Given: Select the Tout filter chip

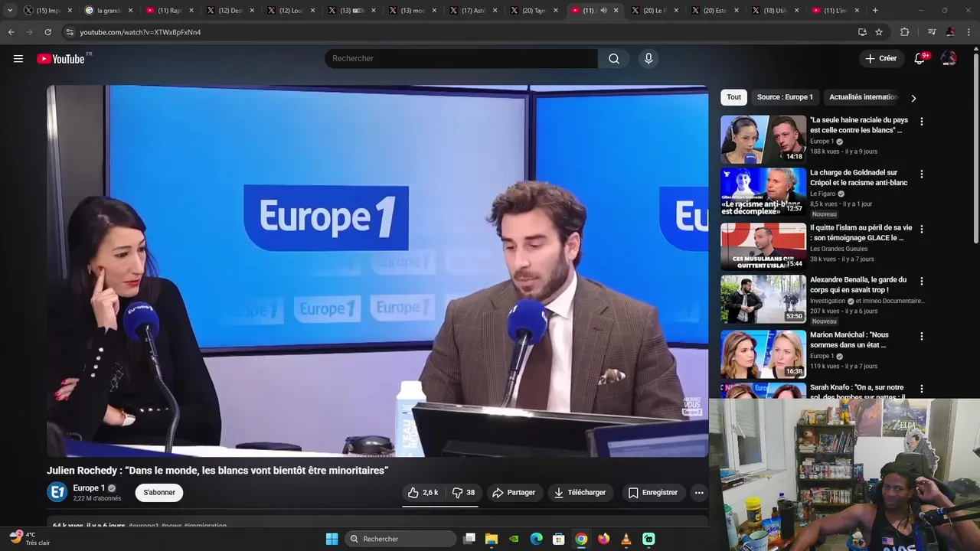Looking at the screenshot, I should coord(733,97).
